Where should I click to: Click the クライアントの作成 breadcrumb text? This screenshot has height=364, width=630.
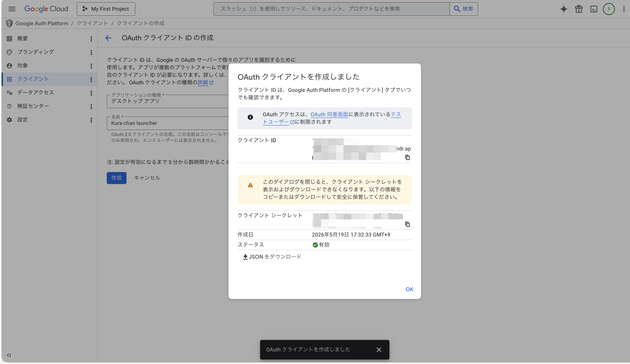point(141,23)
